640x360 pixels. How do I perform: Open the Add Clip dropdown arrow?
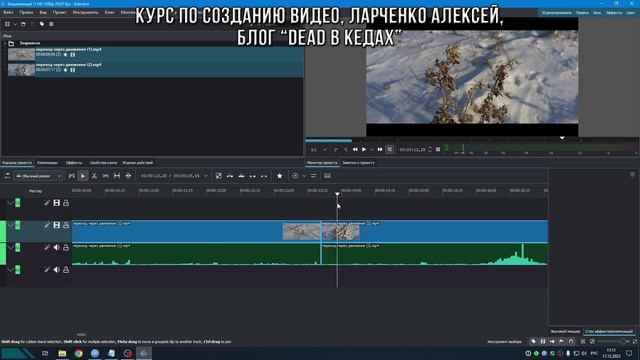(x=15, y=24)
